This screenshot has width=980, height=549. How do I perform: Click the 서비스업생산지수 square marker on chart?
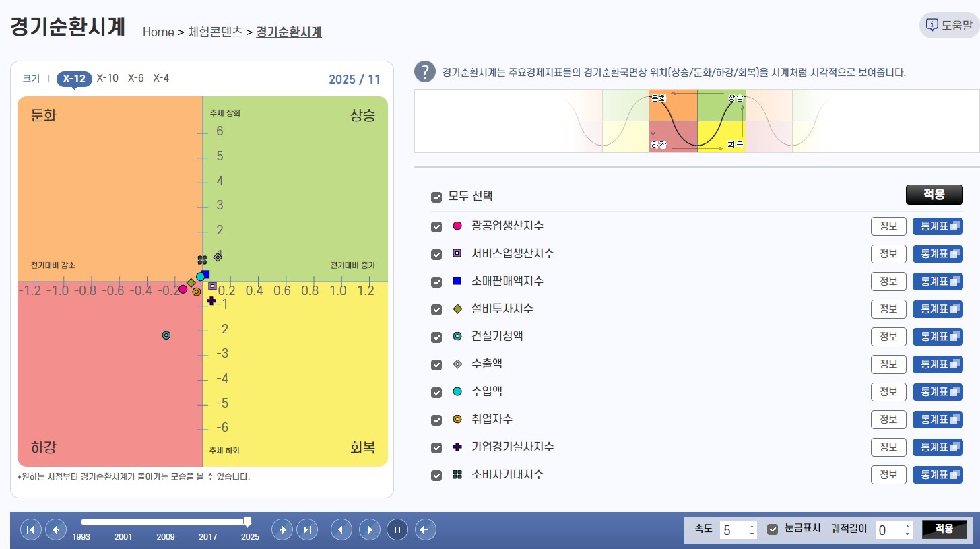(212, 286)
